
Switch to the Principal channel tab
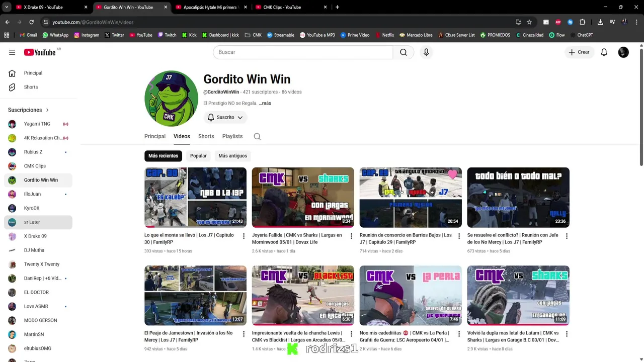pyautogui.click(x=155, y=136)
